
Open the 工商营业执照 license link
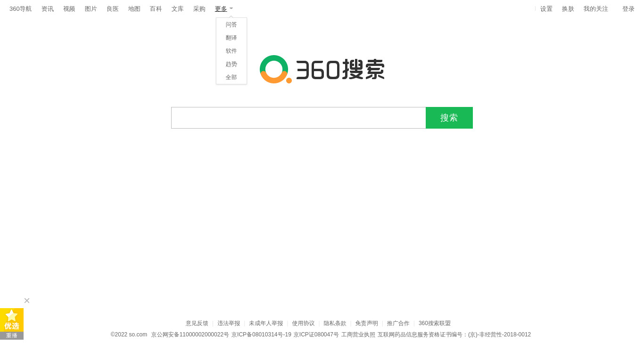pyautogui.click(x=358, y=335)
